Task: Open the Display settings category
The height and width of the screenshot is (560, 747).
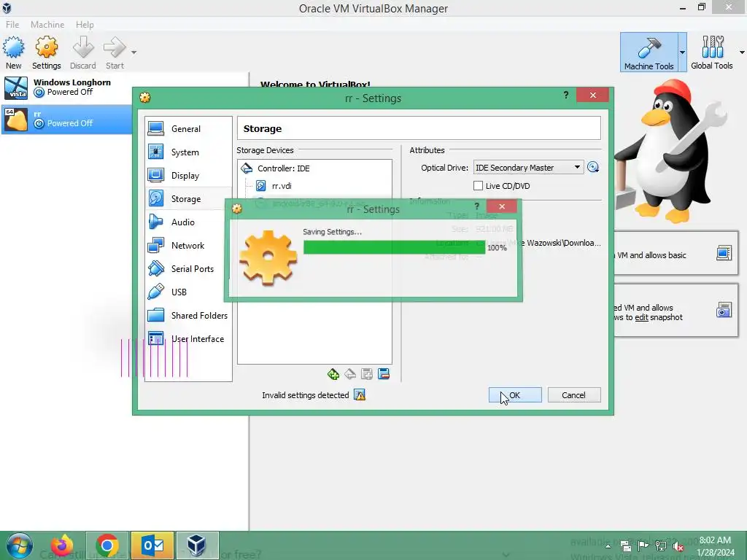Action: pyautogui.click(x=188, y=175)
